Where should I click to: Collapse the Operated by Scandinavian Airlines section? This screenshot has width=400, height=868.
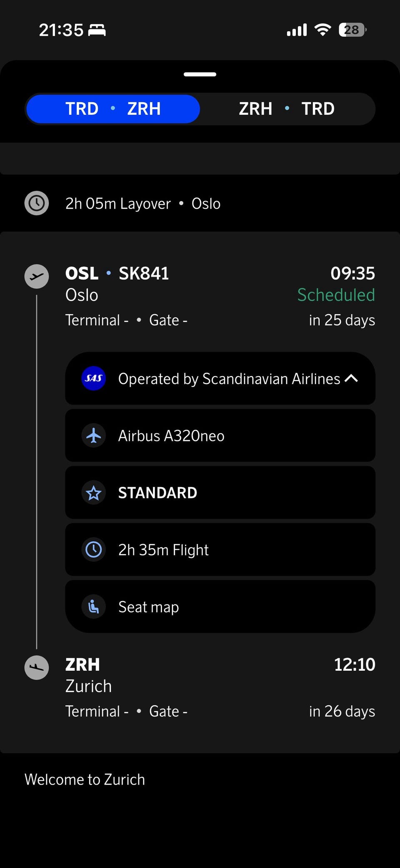click(220, 379)
